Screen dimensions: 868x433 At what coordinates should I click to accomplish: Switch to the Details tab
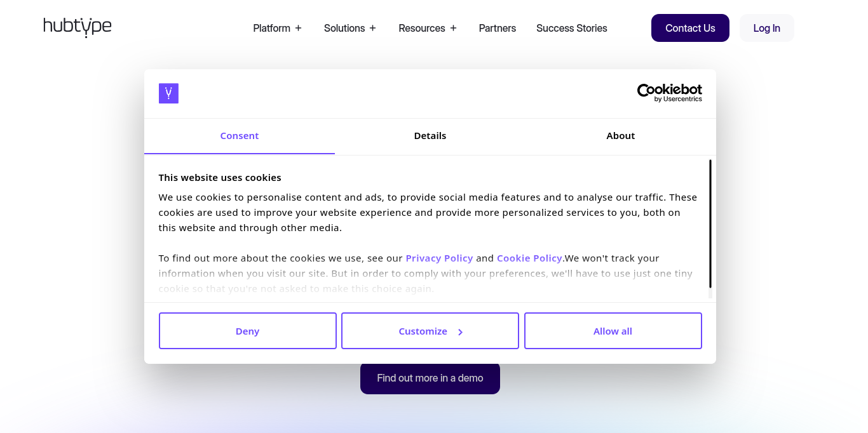(430, 135)
